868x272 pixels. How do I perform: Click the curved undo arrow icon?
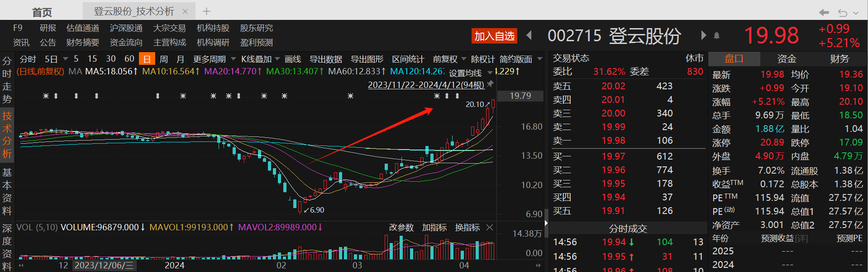(x=842, y=12)
